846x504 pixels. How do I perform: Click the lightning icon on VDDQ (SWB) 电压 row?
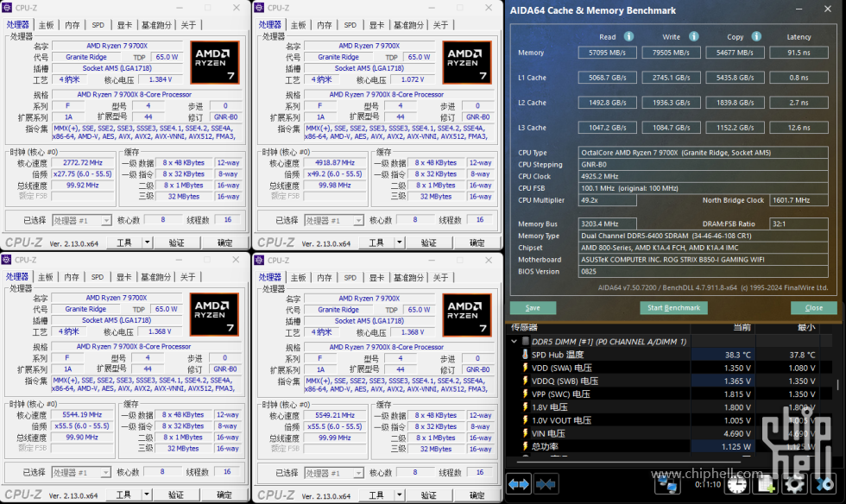tap(525, 381)
